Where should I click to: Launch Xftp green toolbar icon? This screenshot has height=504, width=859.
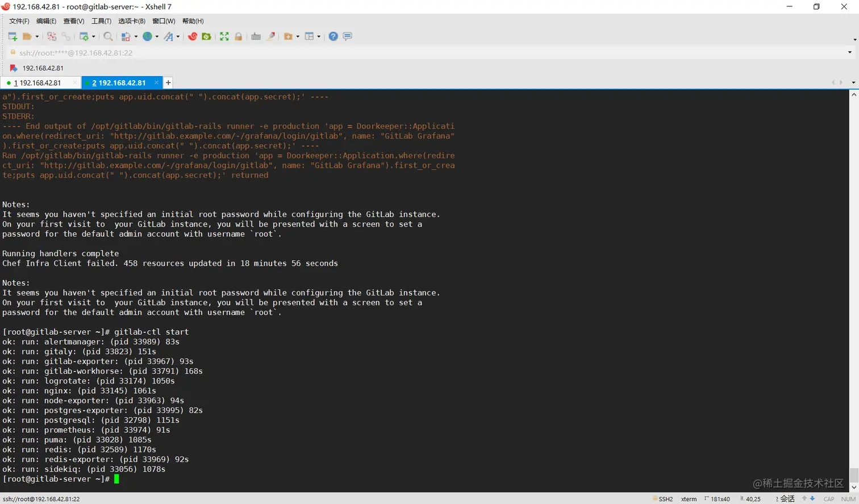click(206, 36)
